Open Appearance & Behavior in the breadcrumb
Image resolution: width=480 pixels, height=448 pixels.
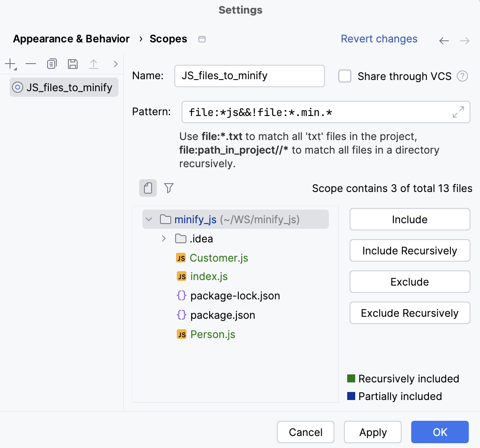point(71,39)
